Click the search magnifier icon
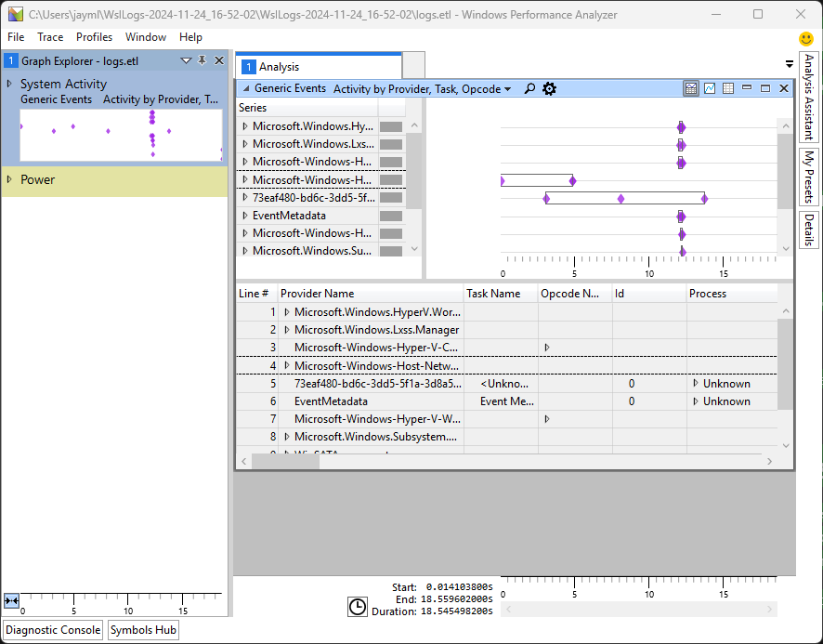Screen dimensions: 823x644 click(x=530, y=89)
